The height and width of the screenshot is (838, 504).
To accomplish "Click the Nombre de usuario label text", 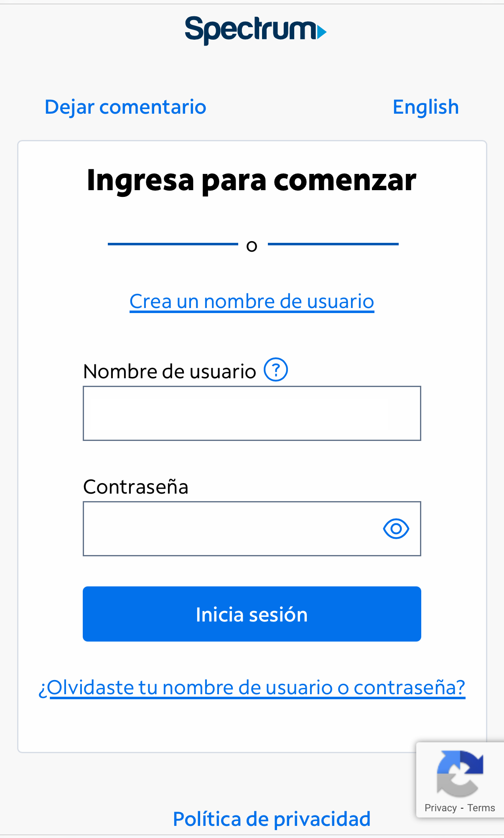I will click(x=169, y=371).
